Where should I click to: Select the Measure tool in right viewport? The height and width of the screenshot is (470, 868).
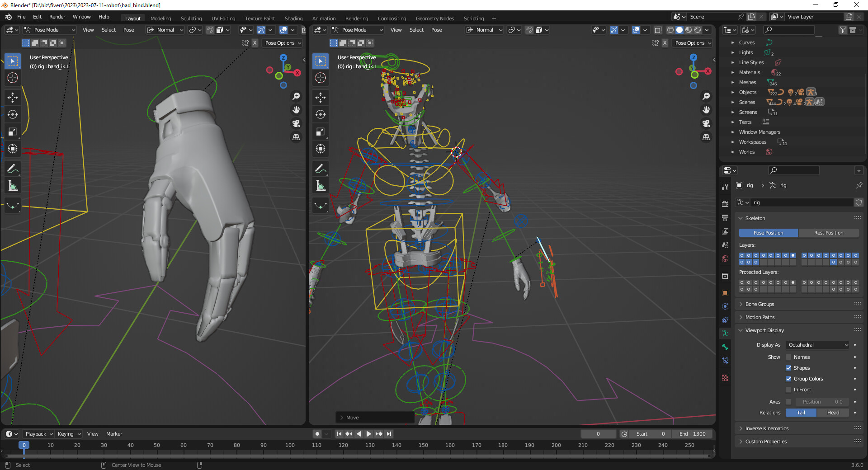tap(321, 186)
